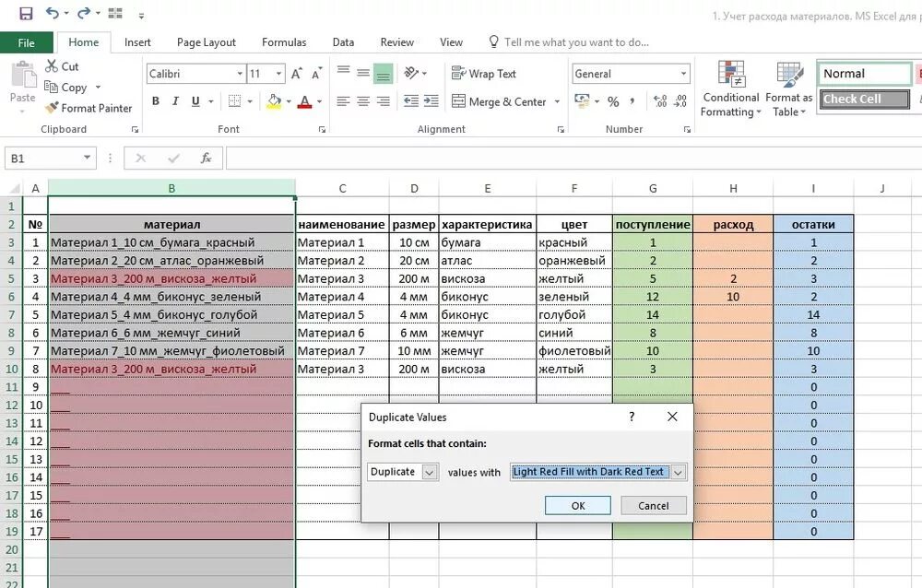Toggle Bottom Align option
The height and width of the screenshot is (588, 922).
click(x=383, y=74)
